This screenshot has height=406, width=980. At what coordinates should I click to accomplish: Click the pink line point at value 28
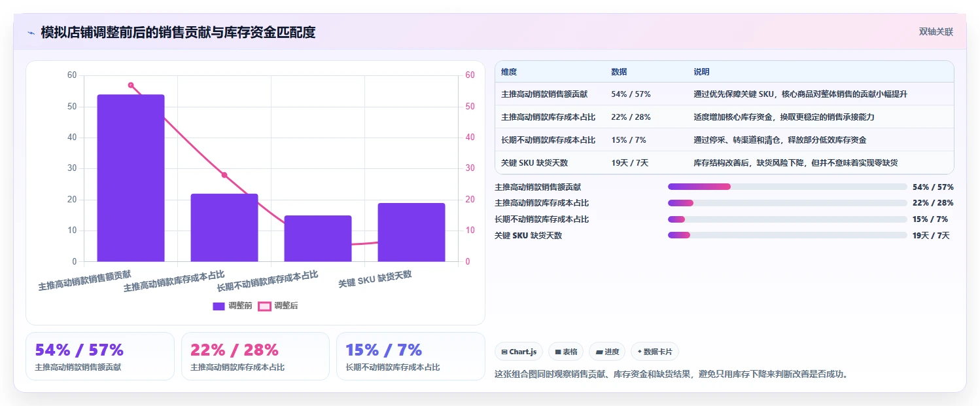tap(224, 175)
